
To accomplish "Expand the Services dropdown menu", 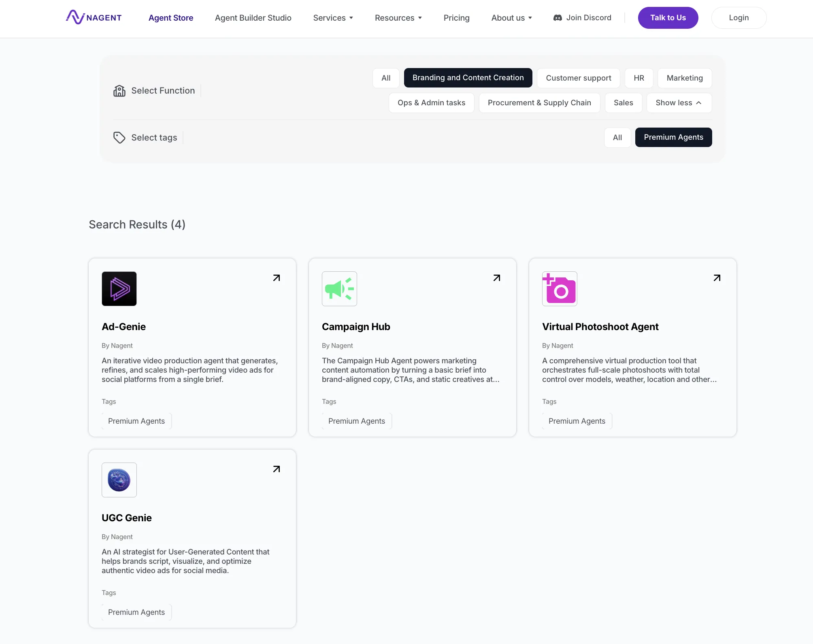I will click(333, 18).
